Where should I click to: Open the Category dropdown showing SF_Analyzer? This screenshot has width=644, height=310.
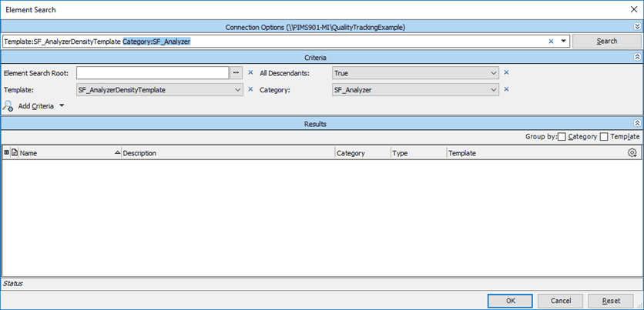[x=415, y=90]
